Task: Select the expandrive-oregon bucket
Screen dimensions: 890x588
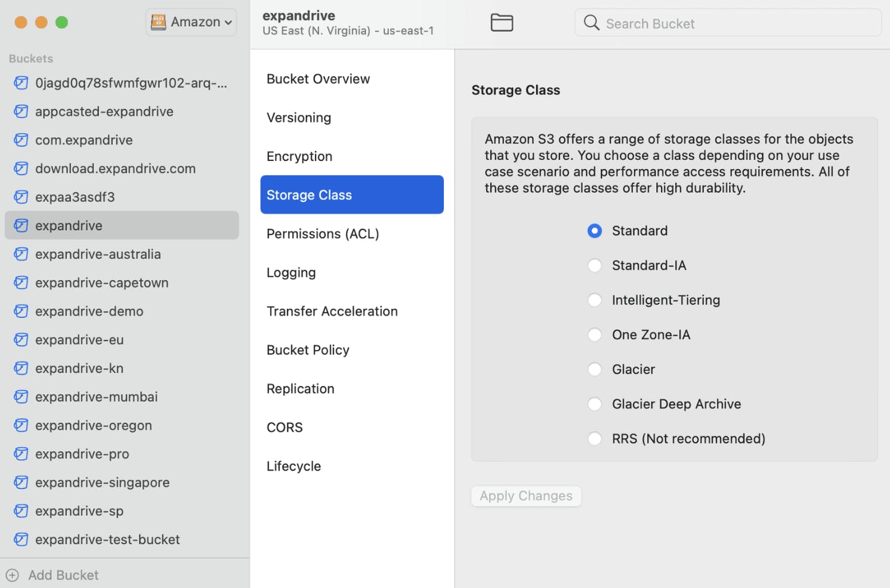Action: coord(94,426)
